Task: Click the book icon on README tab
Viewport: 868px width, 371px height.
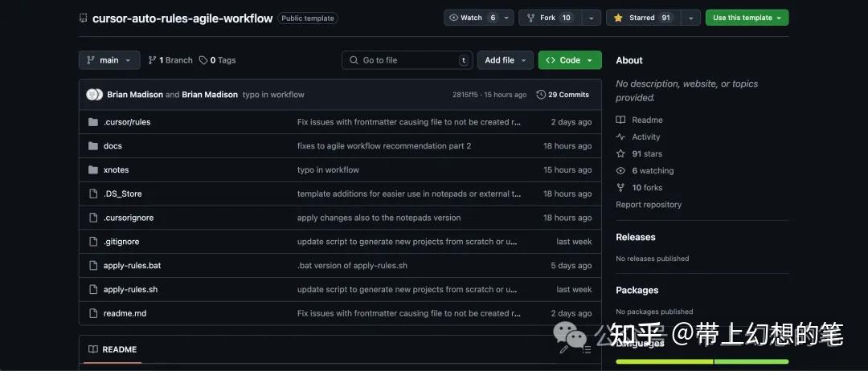Action: tap(93, 349)
